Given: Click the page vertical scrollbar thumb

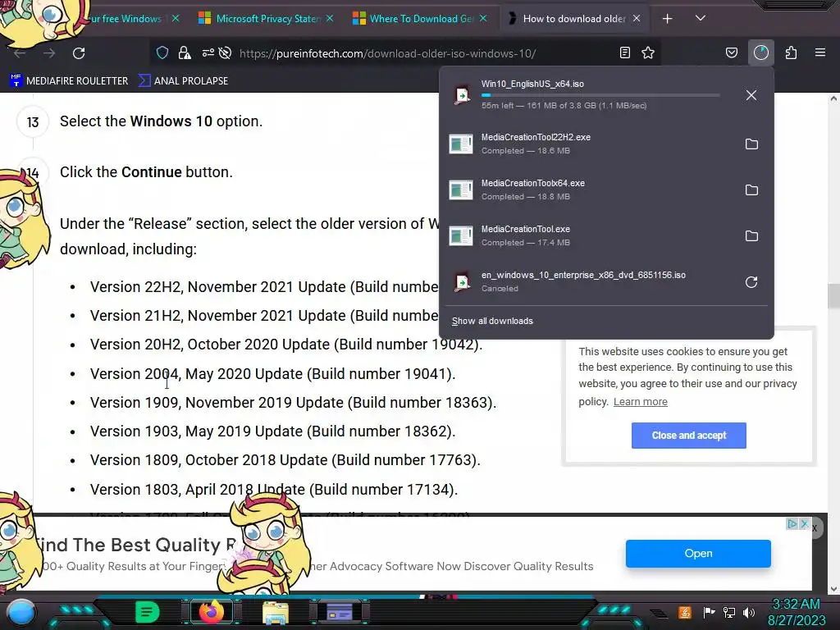Looking at the screenshot, I should tap(833, 295).
